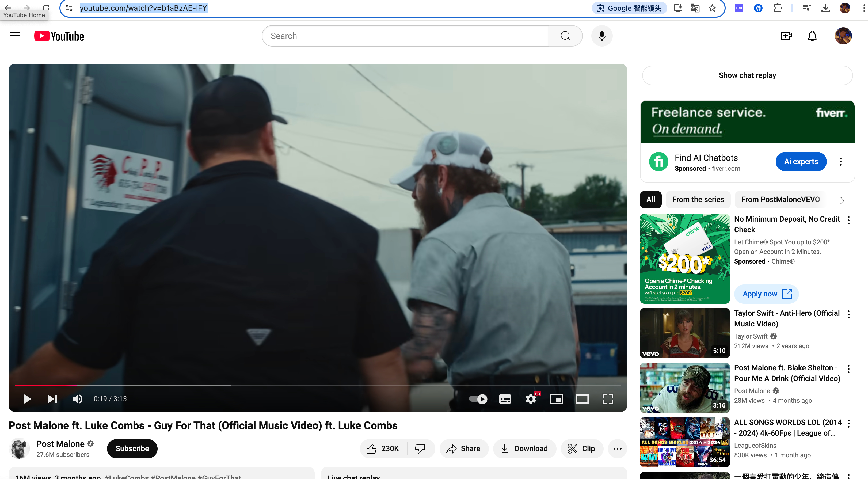Image resolution: width=868 pixels, height=479 pixels.
Task: Seek along the video progress bar
Action: click(x=317, y=385)
